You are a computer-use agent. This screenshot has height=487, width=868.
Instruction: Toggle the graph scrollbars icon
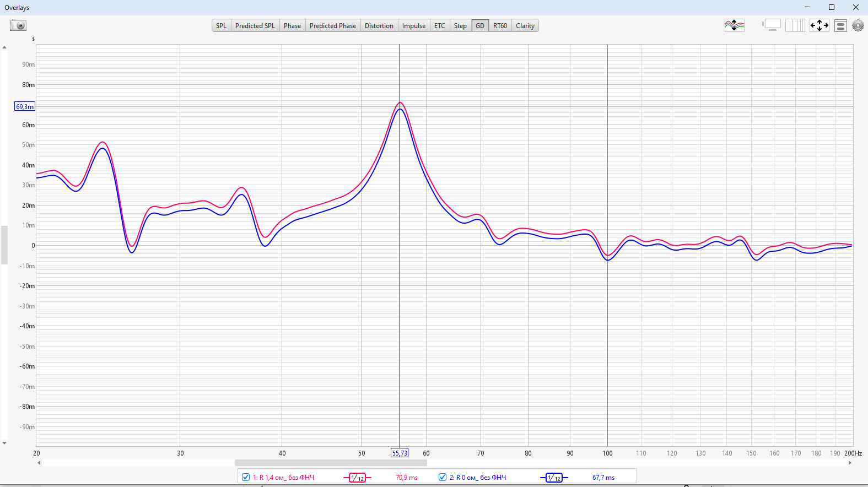pos(772,25)
